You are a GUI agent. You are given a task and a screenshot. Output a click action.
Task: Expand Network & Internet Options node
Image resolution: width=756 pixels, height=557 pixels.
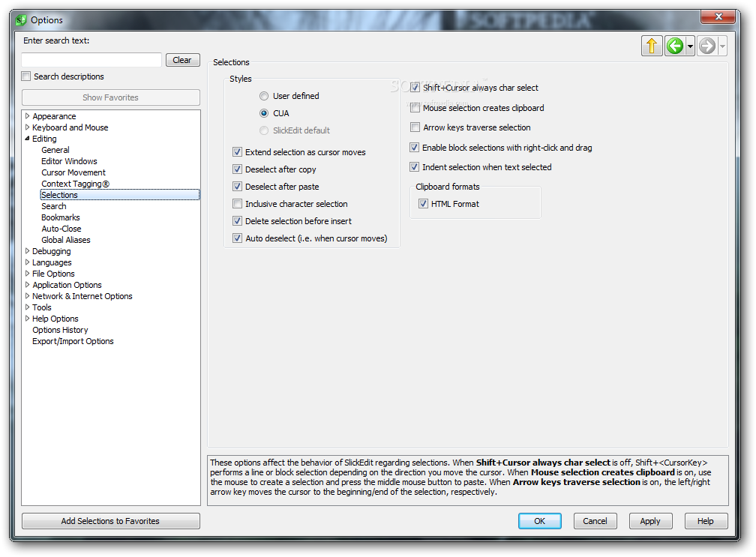27,296
